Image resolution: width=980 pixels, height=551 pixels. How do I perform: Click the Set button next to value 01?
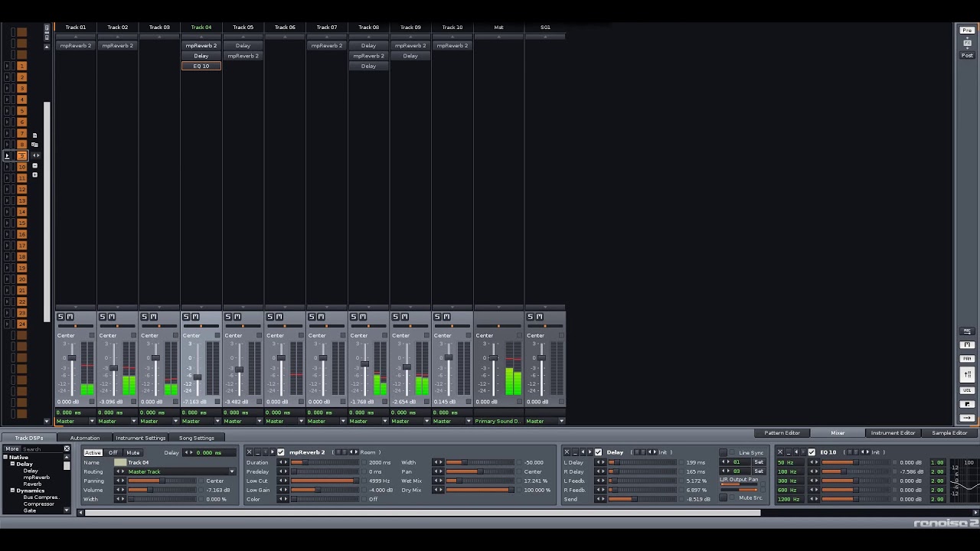[x=759, y=462]
